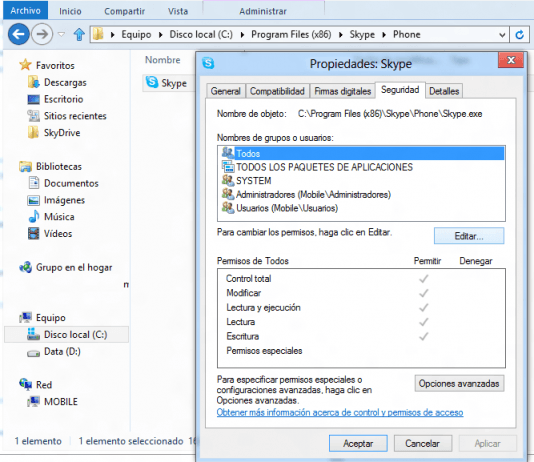Click the Cancelar button
The image size is (534, 462).
(x=423, y=444)
